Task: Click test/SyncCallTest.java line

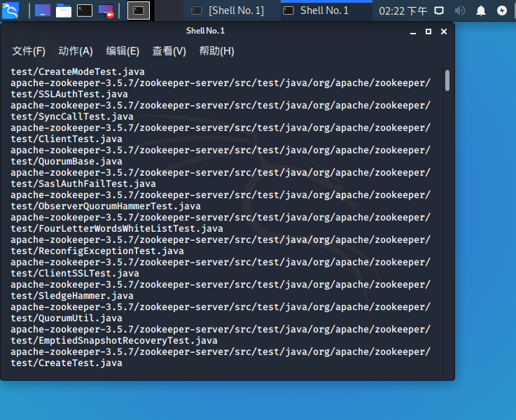Action: click(72, 116)
